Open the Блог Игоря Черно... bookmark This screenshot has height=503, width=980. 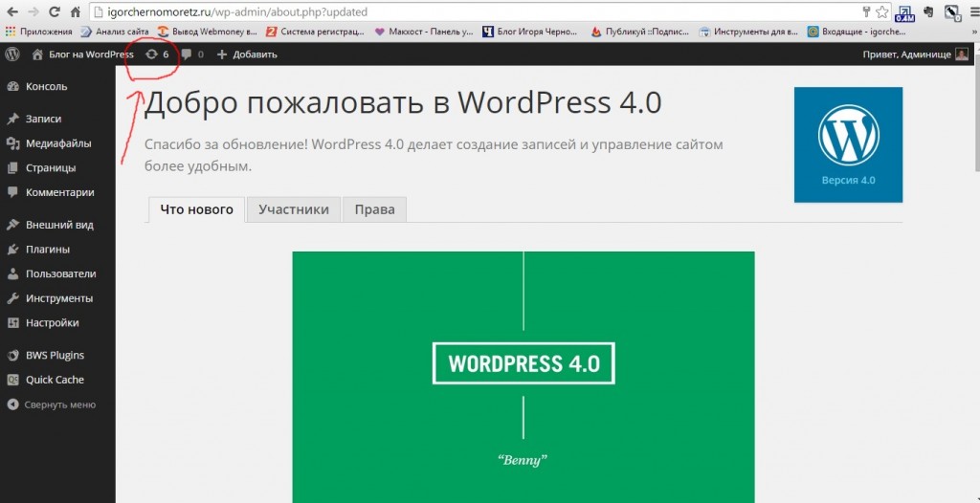click(532, 32)
